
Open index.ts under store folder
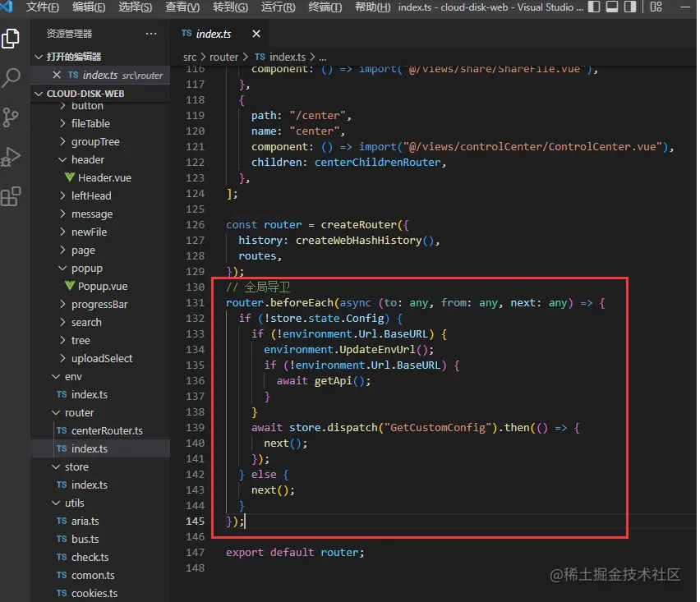(100, 485)
